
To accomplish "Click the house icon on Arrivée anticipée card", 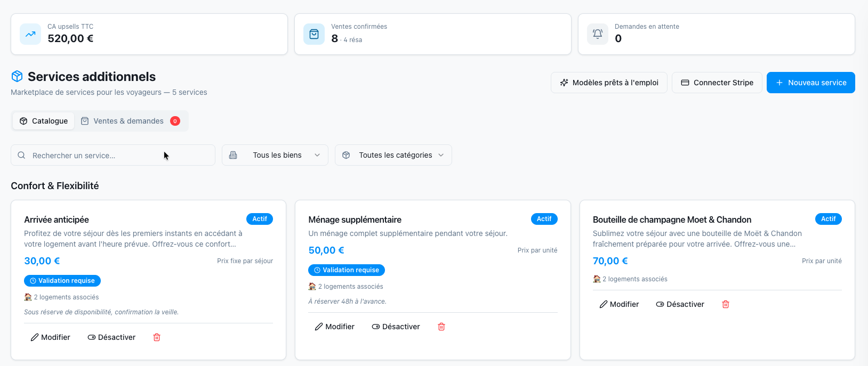I will [28, 297].
